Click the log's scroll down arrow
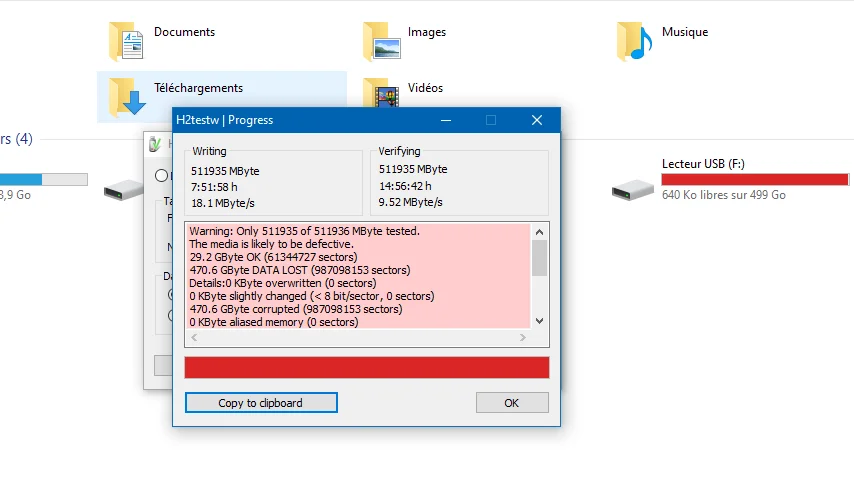The image size is (854, 480). [x=539, y=321]
